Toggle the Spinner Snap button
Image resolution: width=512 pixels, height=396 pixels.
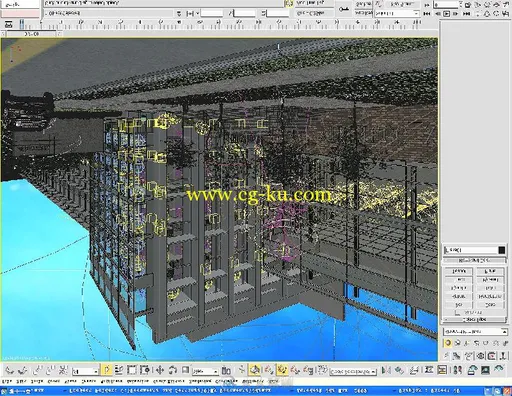[x=308, y=370]
